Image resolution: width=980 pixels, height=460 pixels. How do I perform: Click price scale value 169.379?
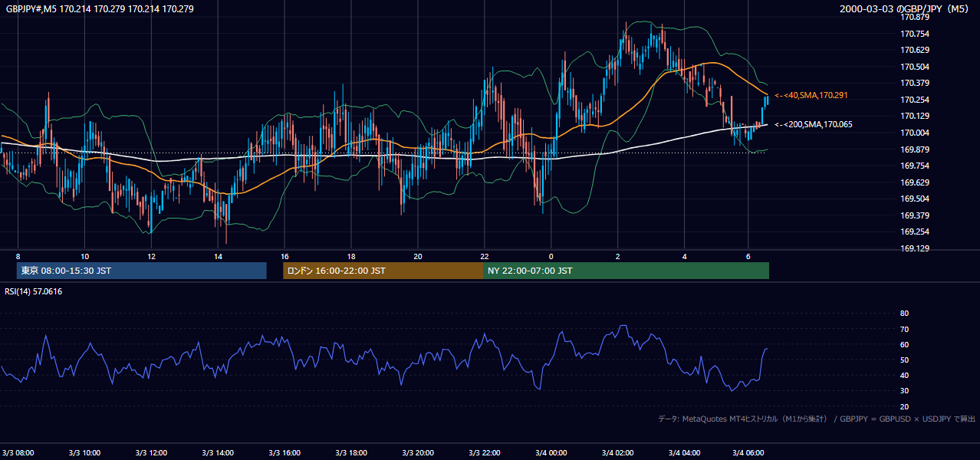point(916,215)
